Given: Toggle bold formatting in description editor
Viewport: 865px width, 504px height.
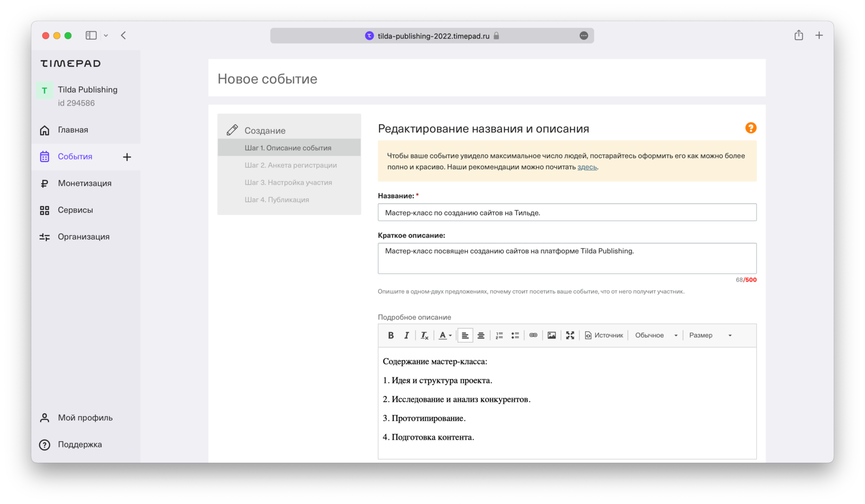Looking at the screenshot, I should pos(391,335).
